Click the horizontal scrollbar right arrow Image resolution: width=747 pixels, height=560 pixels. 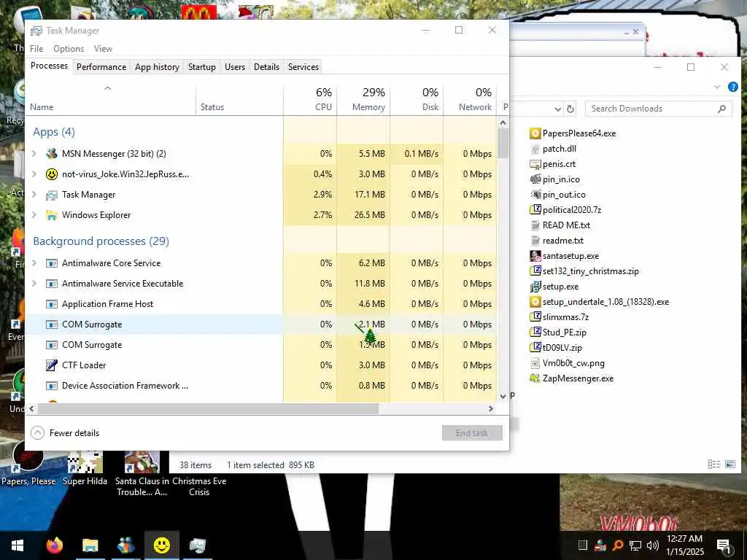491,408
